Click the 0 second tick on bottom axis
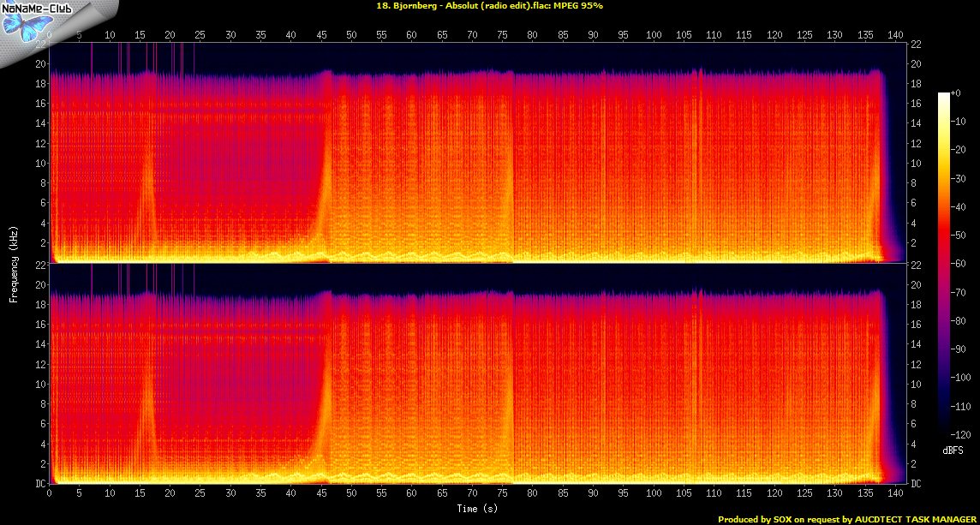Screen dimensions: 980x525 point(50,494)
